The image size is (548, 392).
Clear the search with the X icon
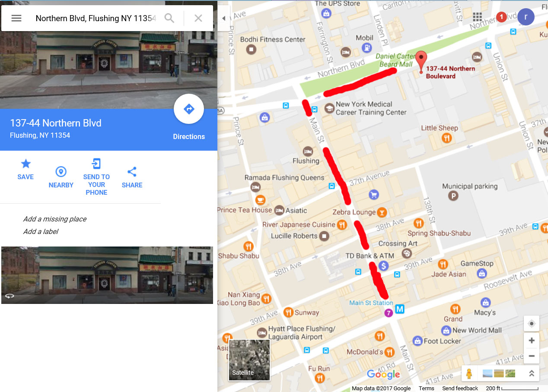tap(198, 18)
